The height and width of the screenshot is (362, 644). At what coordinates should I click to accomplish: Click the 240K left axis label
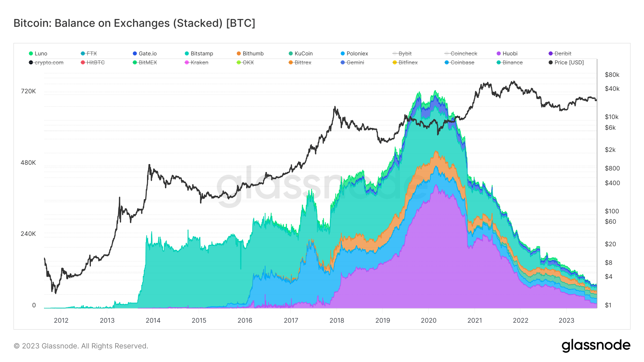[x=28, y=234]
